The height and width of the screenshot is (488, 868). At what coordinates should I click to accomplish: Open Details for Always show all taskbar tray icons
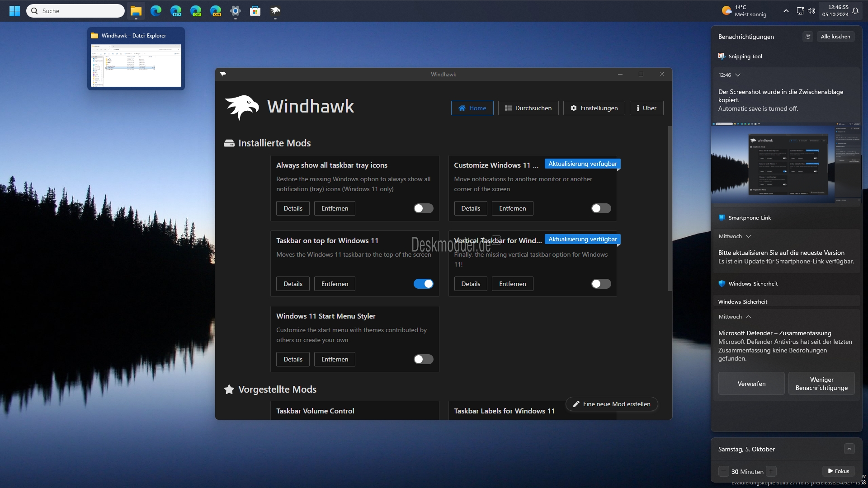click(293, 208)
